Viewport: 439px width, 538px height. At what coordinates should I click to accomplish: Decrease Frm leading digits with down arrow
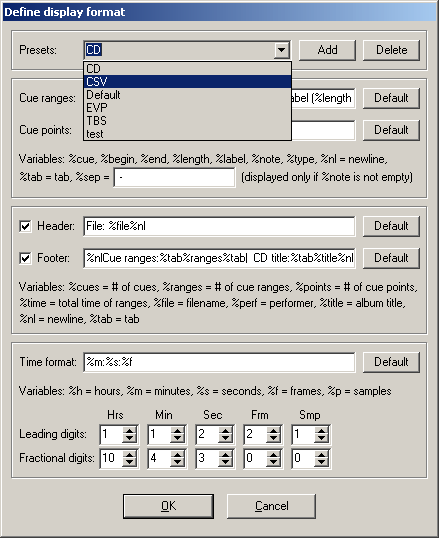[x=274, y=438]
